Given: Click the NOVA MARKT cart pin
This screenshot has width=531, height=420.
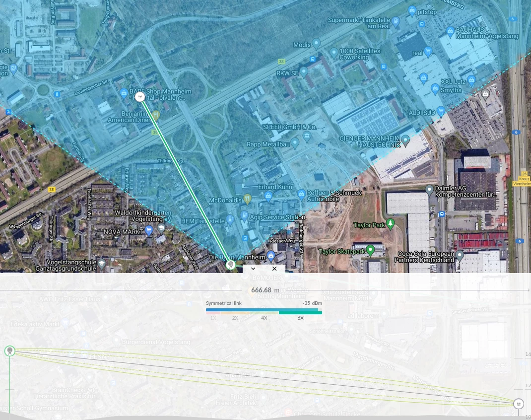Looking at the screenshot, I should click(x=148, y=230).
